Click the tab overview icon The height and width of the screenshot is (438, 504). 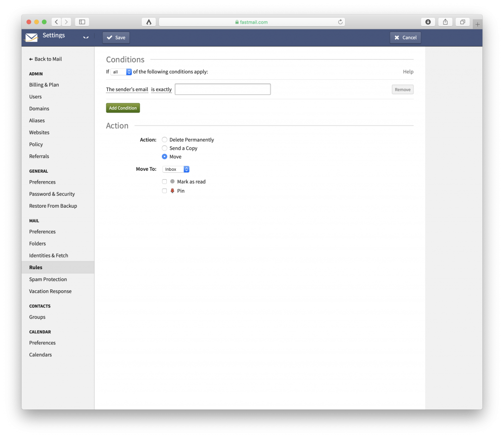[x=462, y=22]
